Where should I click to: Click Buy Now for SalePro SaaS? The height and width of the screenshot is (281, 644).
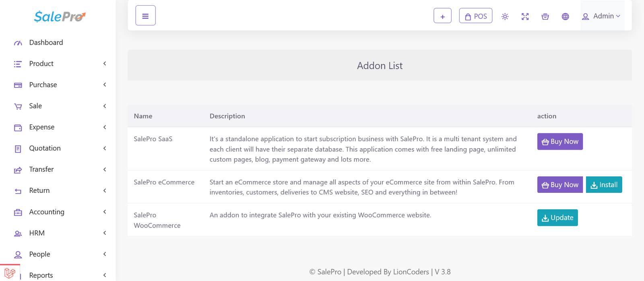(559, 142)
